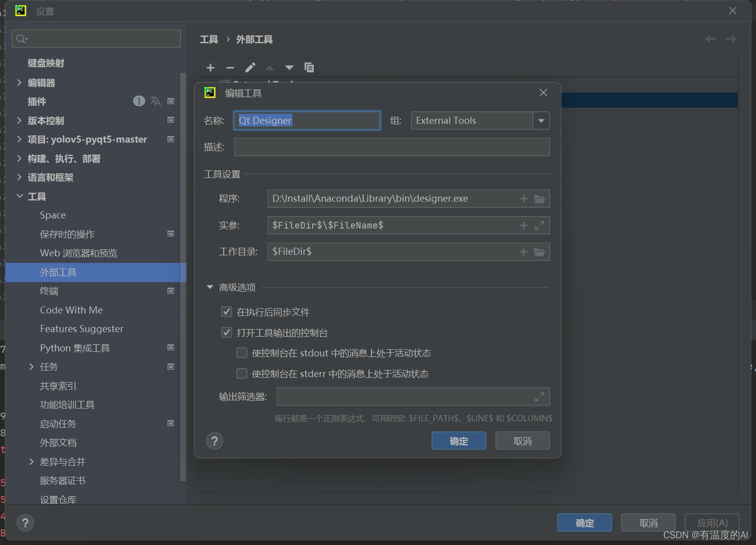Insert macro in the 实参 field
Image resolution: width=756 pixels, height=545 pixels.
pyautogui.click(x=524, y=225)
